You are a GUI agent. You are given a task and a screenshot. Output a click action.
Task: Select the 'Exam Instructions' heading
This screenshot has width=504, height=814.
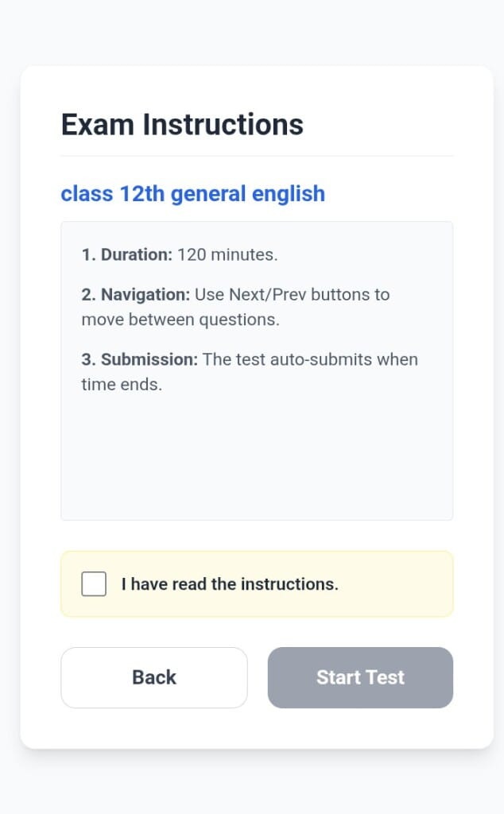coord(182,125)
